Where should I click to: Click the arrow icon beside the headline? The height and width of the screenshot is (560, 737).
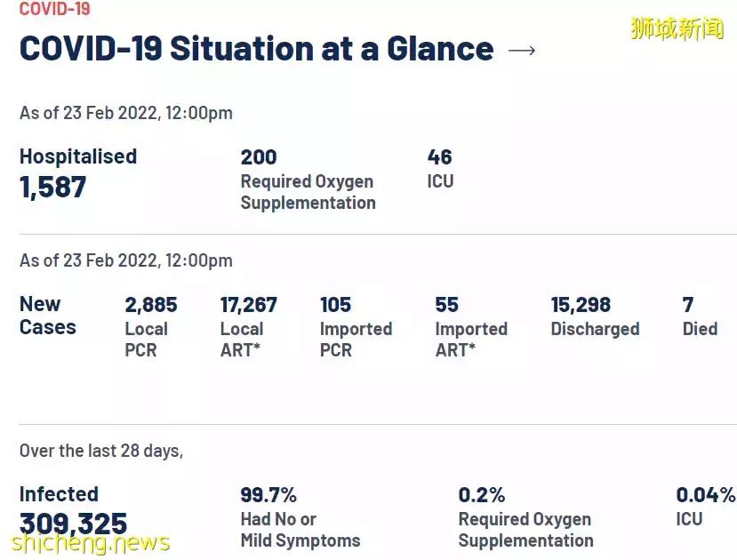522,50
